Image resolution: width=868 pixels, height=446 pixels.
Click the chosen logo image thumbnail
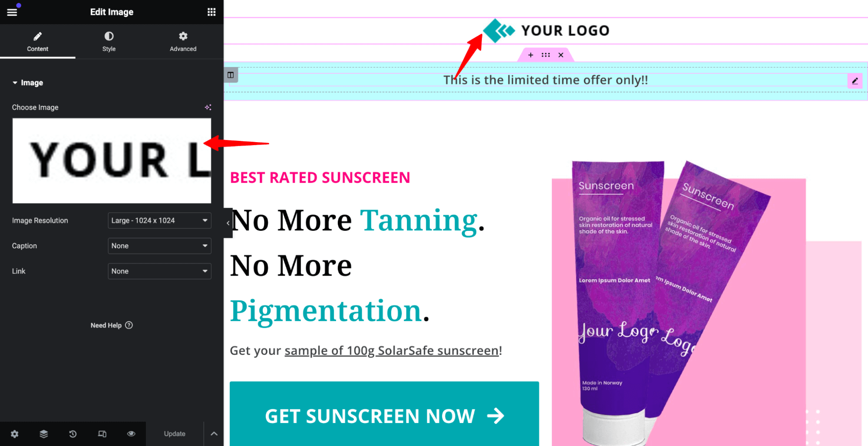(x=112, y=160)
